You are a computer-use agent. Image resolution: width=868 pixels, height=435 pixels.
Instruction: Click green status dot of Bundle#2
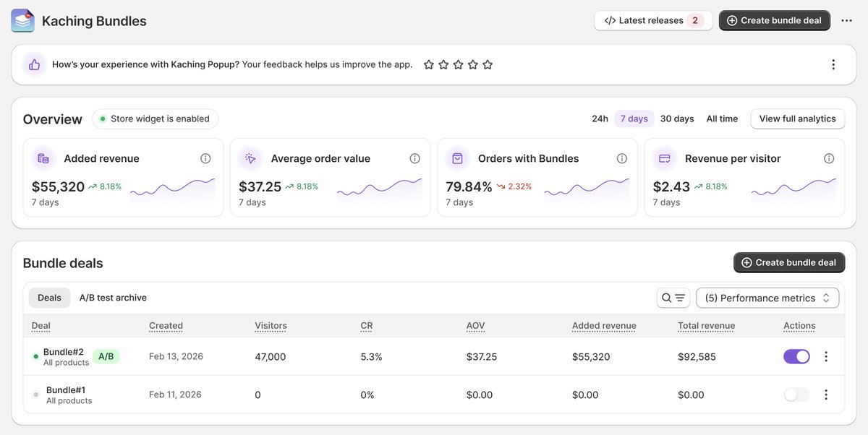click(36, 356)
